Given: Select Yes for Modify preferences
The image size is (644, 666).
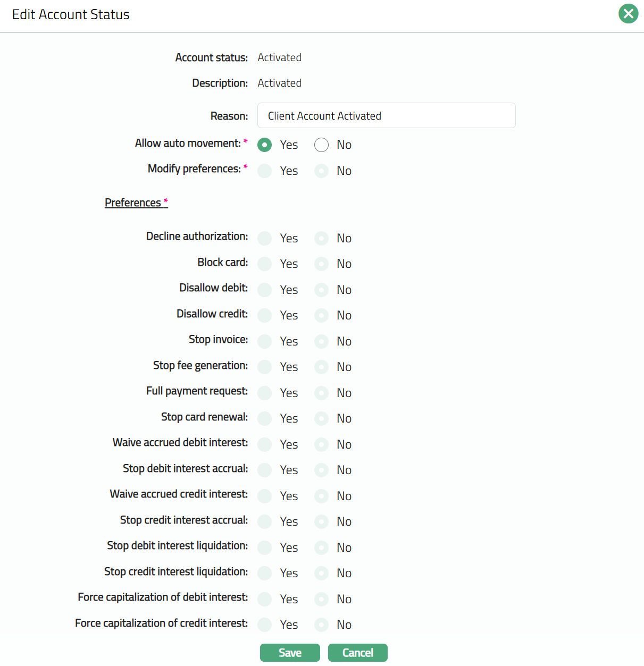Looking at the screenshot, I should click(x=265, y=171).
